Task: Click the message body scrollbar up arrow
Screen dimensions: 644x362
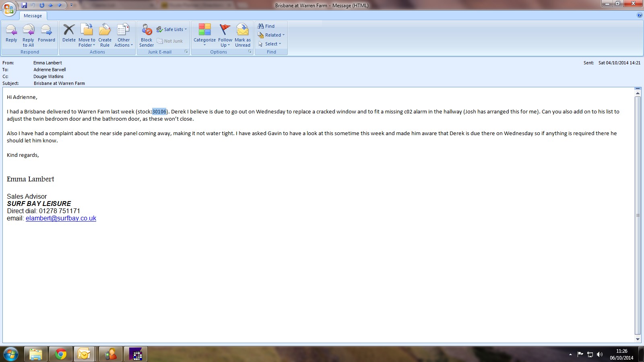Action: (638, 93)
